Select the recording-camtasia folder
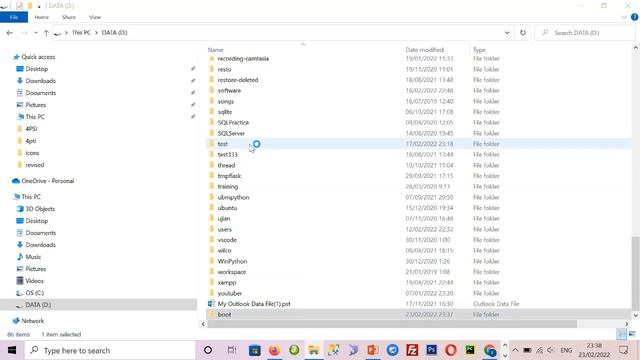640x360 pixels. (243, 58)
